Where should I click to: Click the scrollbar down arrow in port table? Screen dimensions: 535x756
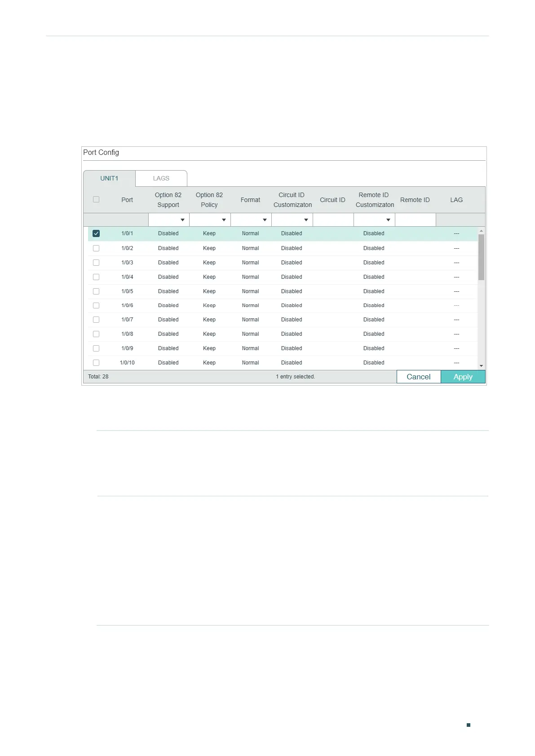tap(481, 366)
